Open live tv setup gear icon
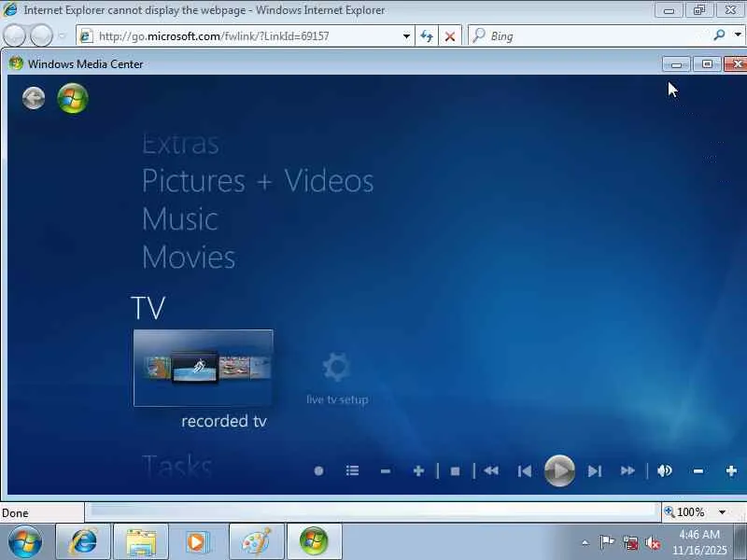This screenshot has width=747, height=560. click(336, 367)
